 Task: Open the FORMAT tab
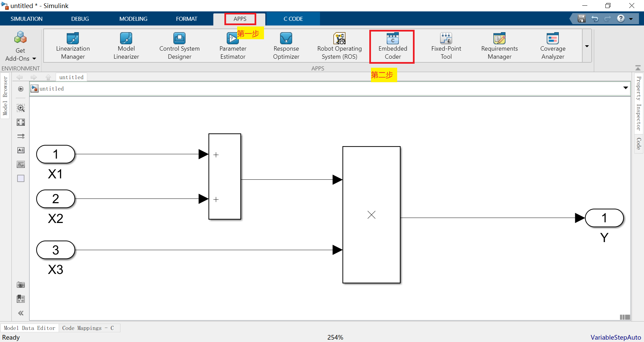186,19
